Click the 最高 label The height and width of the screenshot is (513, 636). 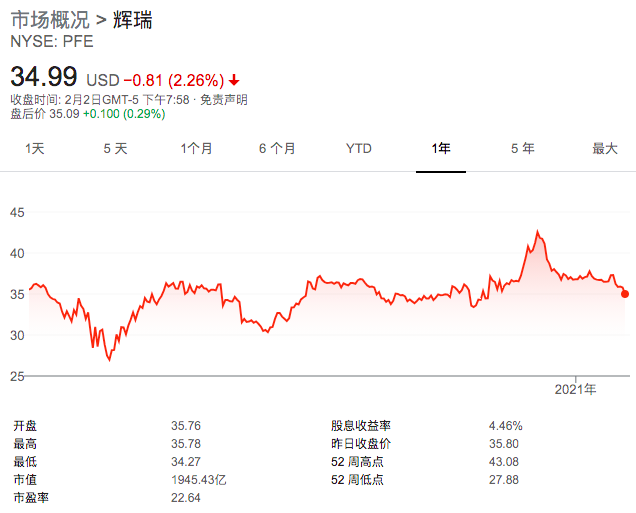pyautogui.click(x=25, y=444)
